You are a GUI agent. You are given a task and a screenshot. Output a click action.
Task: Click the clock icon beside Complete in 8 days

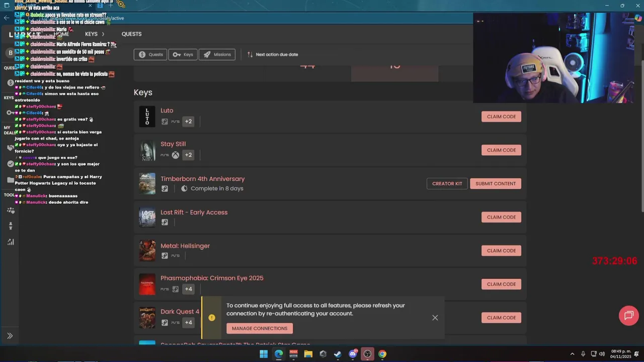pyautogui.click(x=184, y=189)
